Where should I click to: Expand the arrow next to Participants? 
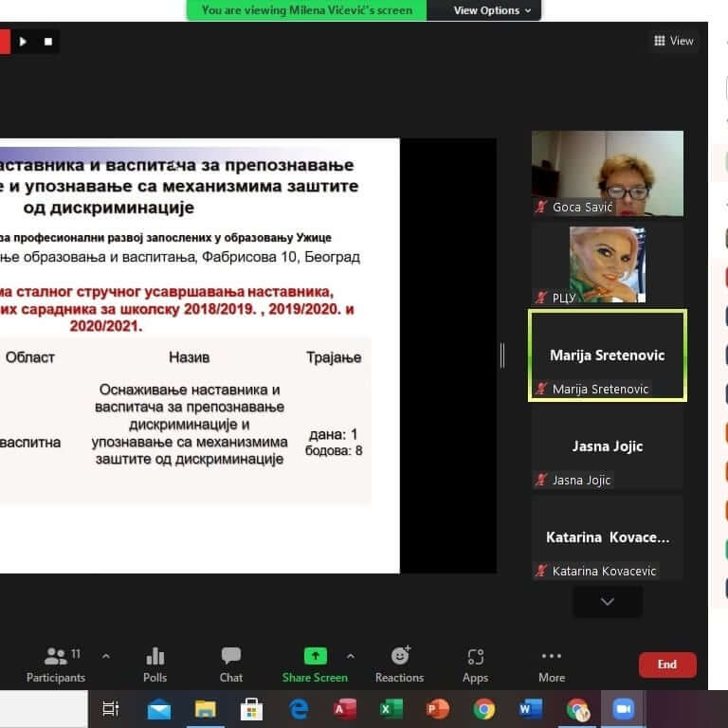[x=106, y=656]
